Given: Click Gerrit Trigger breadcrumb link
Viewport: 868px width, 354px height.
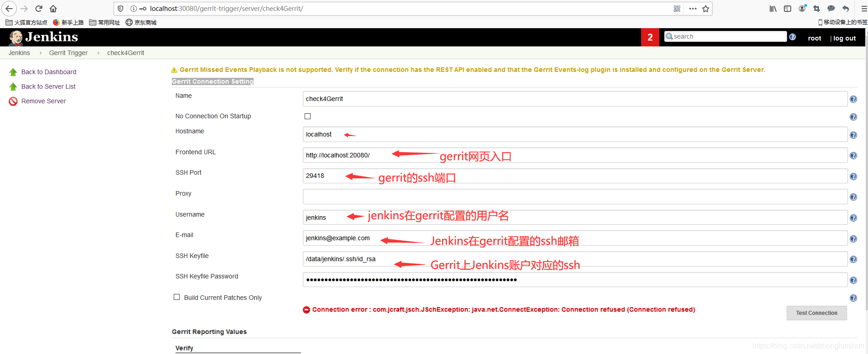Looking at the screenshot, I should coord(69,53).
